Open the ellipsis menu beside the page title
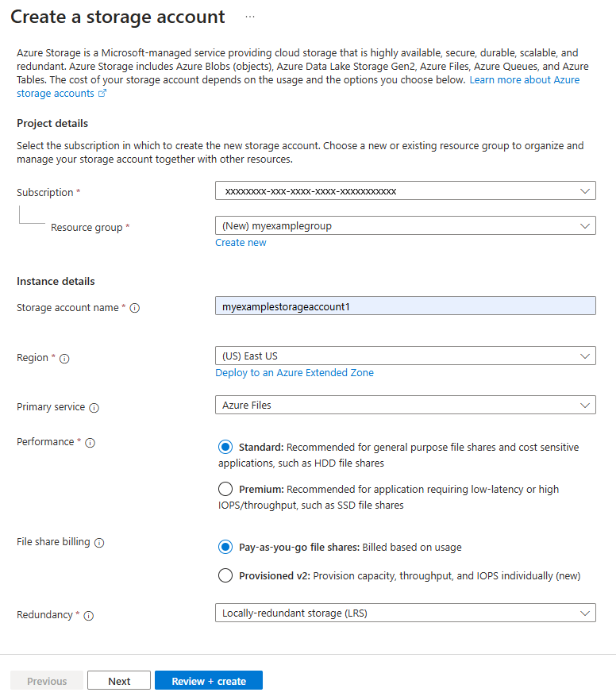Viewport: 616px width, 696px height. [x=250, y=16]
